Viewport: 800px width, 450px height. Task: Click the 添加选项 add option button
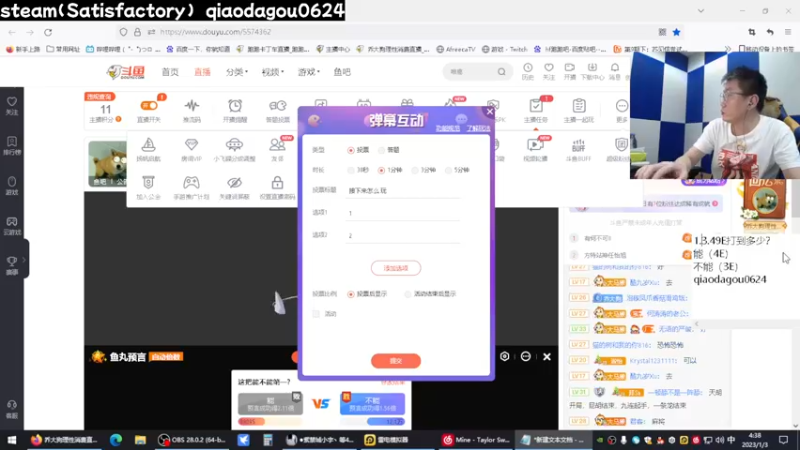pyautogui.click(x=396, y=268)
